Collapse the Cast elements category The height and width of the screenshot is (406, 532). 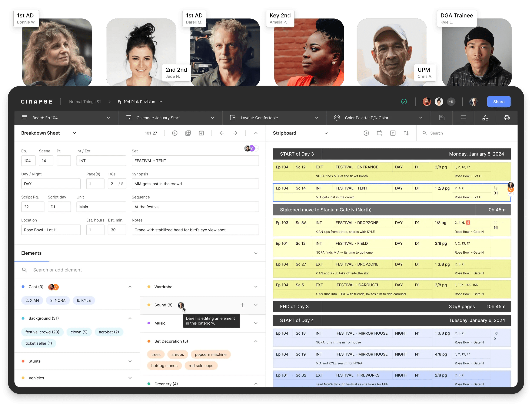coord(130,287)
